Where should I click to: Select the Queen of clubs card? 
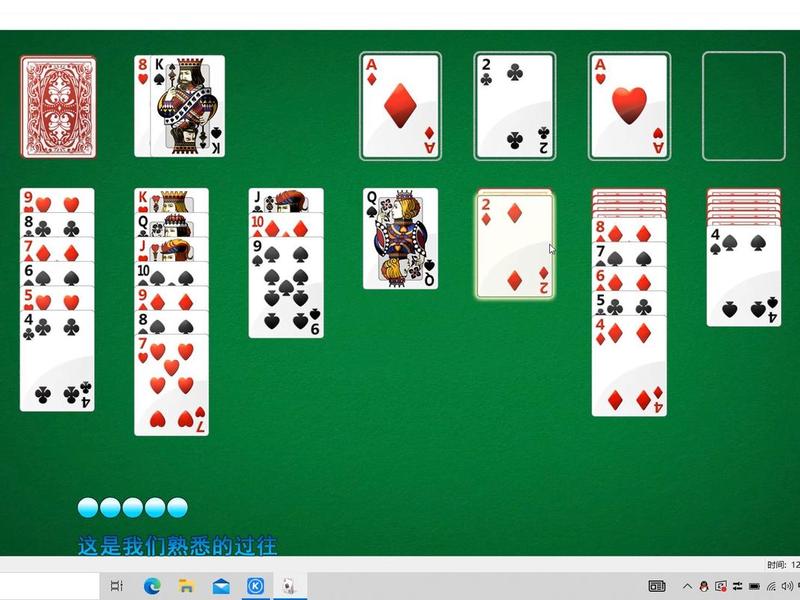pyautogui.click(x=171, y=224)
